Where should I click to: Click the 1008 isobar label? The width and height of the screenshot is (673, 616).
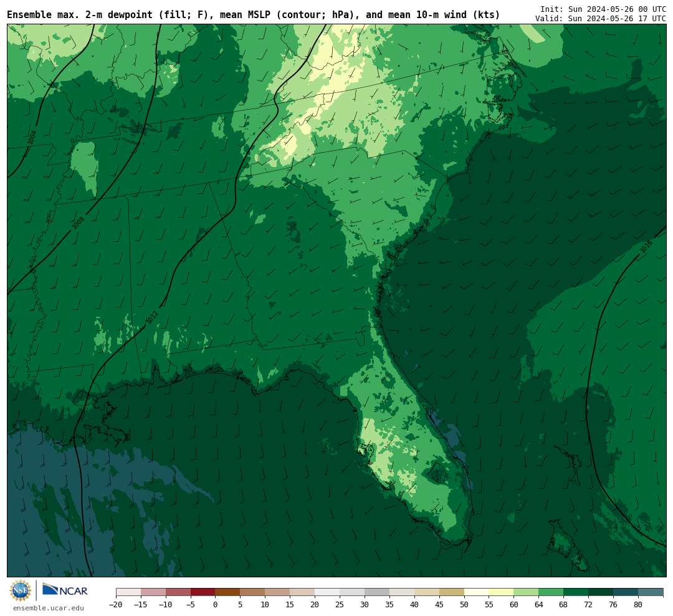tap(78, 223)
